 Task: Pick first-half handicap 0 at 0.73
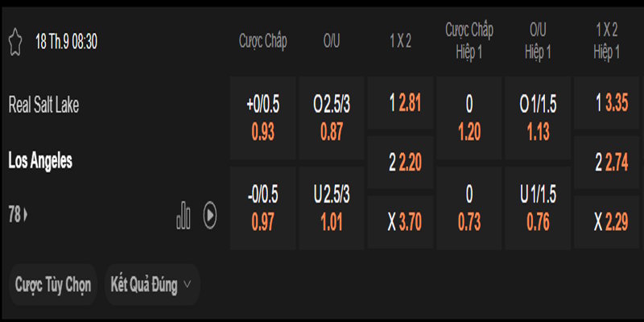469,208
